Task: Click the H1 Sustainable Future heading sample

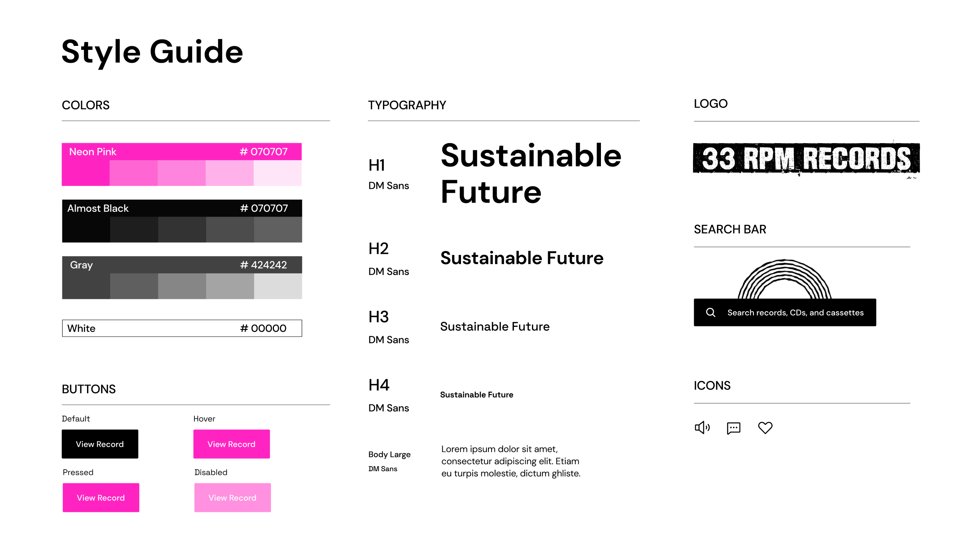Action: pyautogui.click(x=531, y=174)
